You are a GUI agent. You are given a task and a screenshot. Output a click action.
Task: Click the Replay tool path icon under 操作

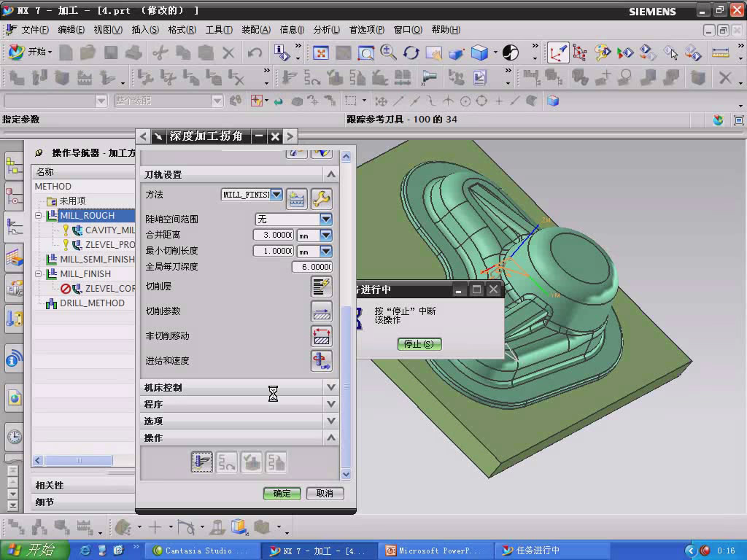pyautogui.click(x=226, y=462)
